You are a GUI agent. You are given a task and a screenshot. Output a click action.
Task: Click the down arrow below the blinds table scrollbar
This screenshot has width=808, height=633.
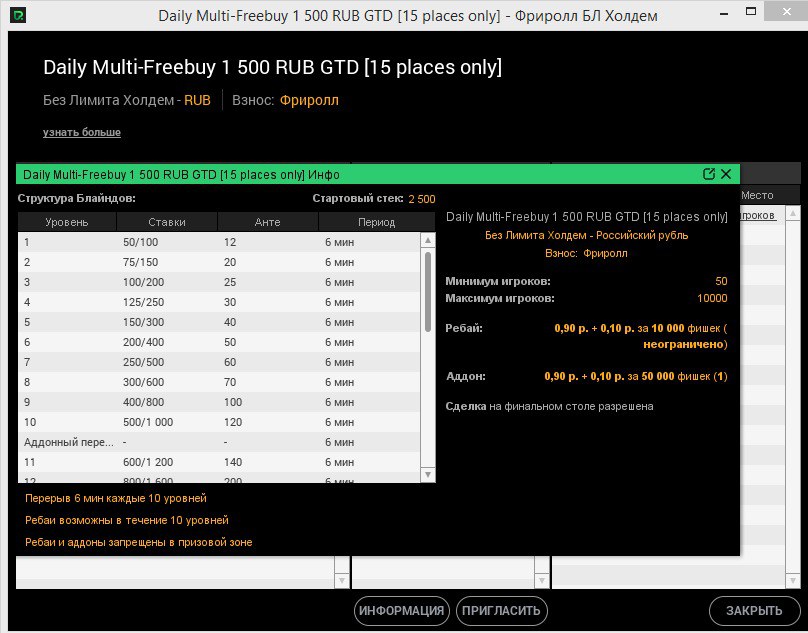coord(430,476)
